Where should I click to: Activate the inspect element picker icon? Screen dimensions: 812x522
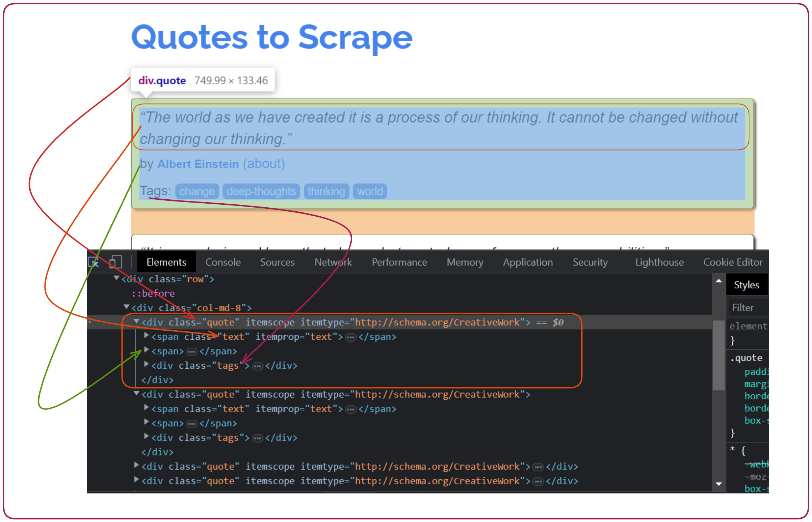pyautogui.click(x=93, y=262)
